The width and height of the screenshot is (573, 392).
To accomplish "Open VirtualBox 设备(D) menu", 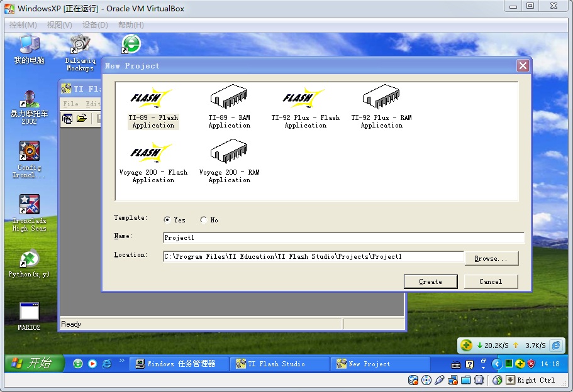I will [95, 25].
